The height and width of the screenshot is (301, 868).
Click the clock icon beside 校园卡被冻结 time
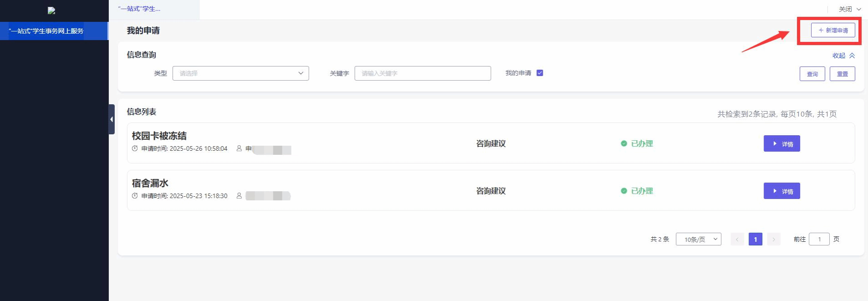(x=135, y=148)
